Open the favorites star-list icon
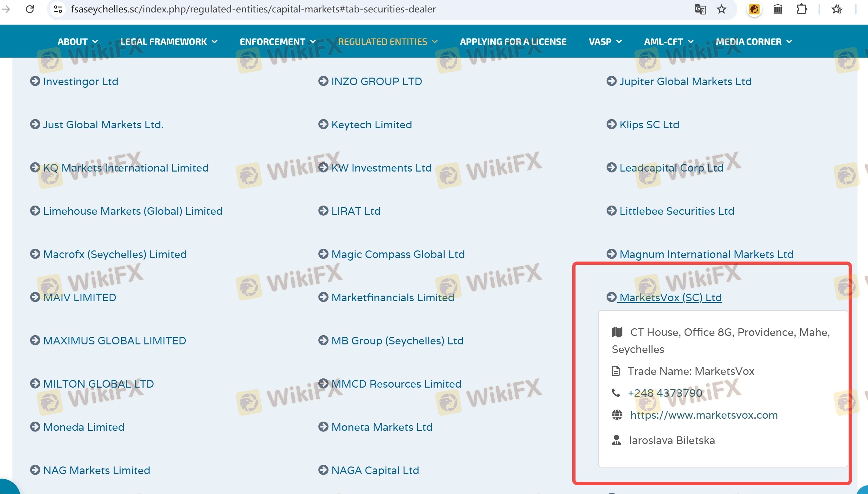Image resolution: width=868 pixels, height=494 pixels. pyautogui.click(x=837, y=9)
